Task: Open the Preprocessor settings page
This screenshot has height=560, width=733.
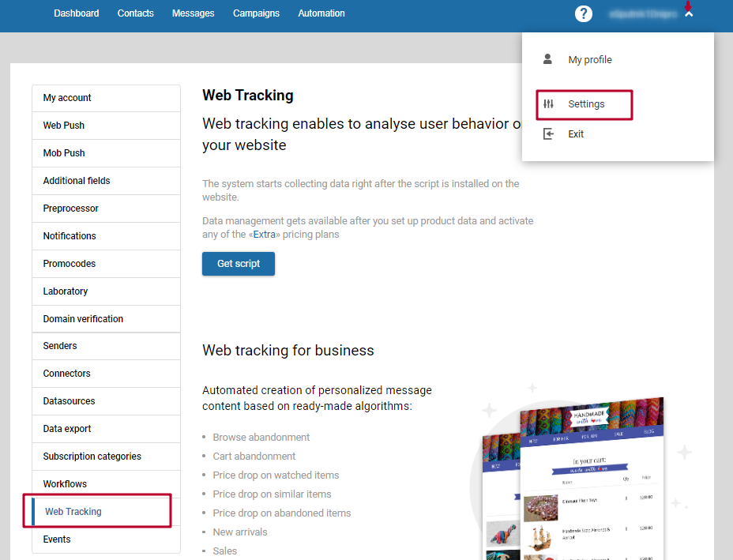Action: pos(106,209)
